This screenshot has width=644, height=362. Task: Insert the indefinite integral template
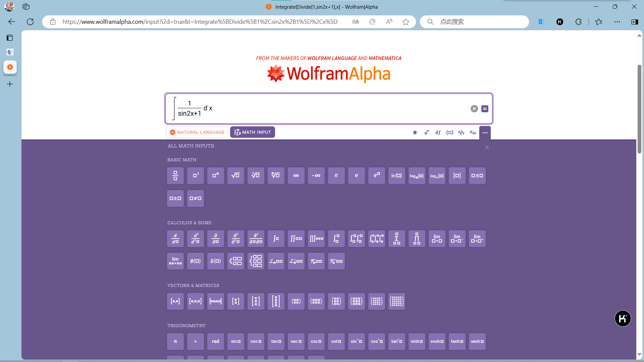click(x=276, y=239)
